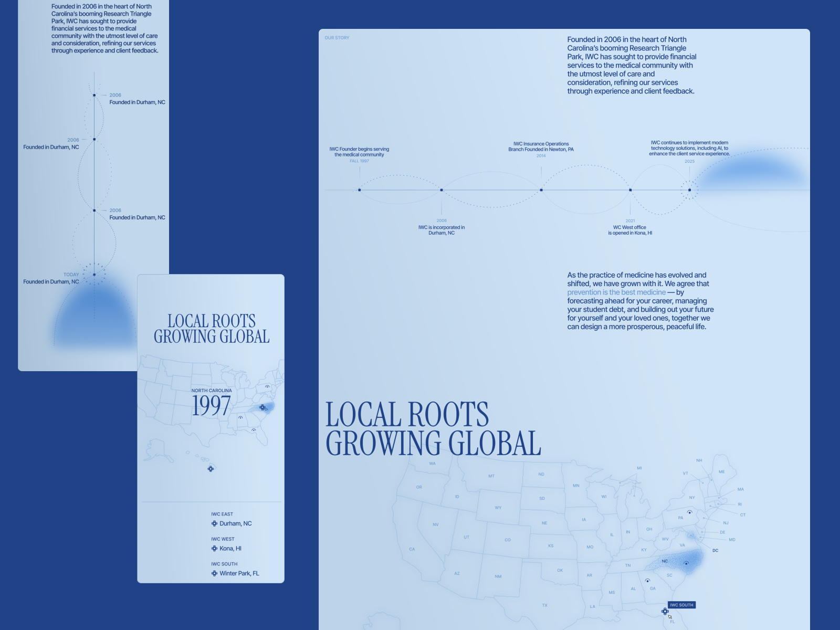Select the TODAY point on vertical timeline
This screenshot has width=840, height=630.
click(94, 275)
